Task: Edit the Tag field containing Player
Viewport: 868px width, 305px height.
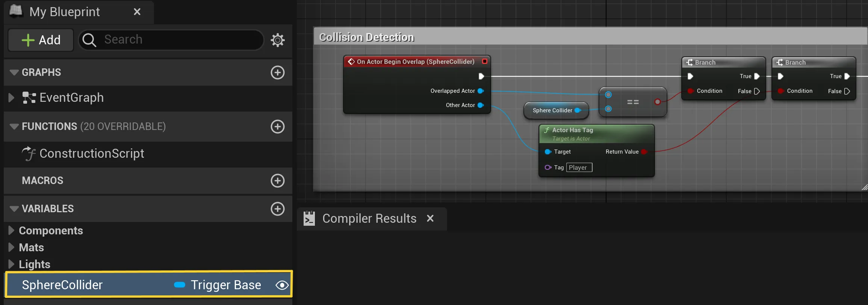Action: [579, 168]
